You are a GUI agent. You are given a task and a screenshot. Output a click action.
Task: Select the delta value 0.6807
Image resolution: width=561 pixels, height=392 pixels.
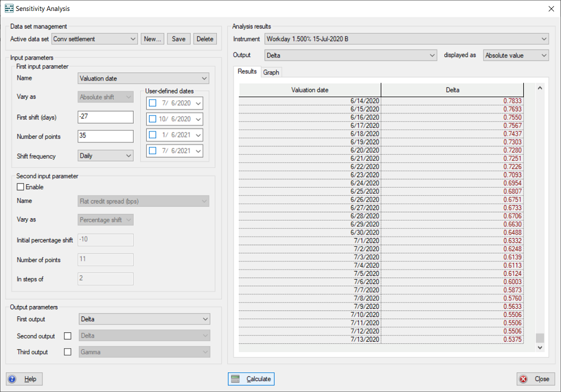pos(452,192)
